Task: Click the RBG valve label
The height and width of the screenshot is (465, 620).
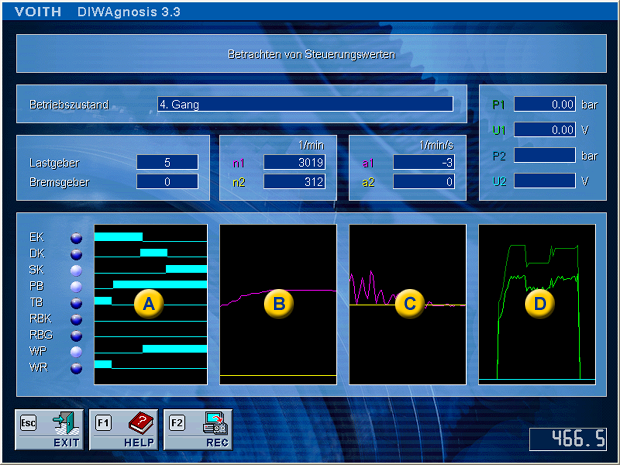Action: pyautogui.click(x=41, y=335)
